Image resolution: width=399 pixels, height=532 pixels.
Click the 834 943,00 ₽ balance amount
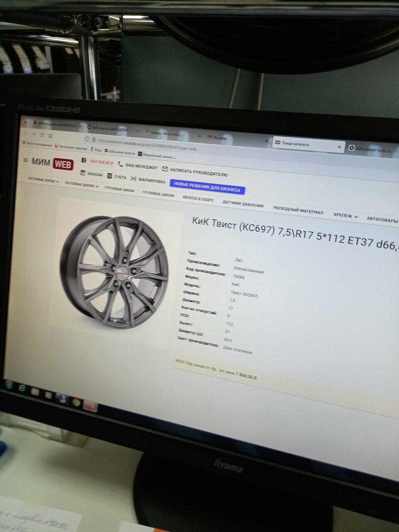coord(101,162)
